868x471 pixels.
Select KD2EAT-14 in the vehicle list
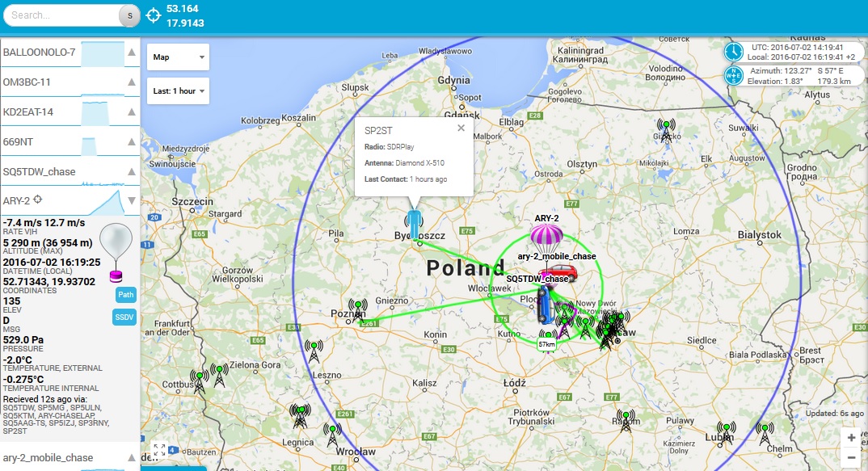28,111
